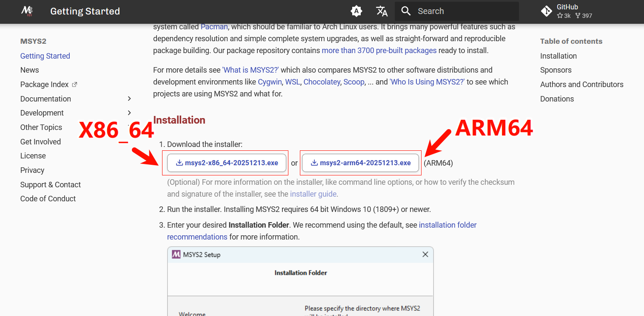Download msys2-arm64-20251213.exe installer
Viewport: 644px width, 316px height.
[361, 163]
